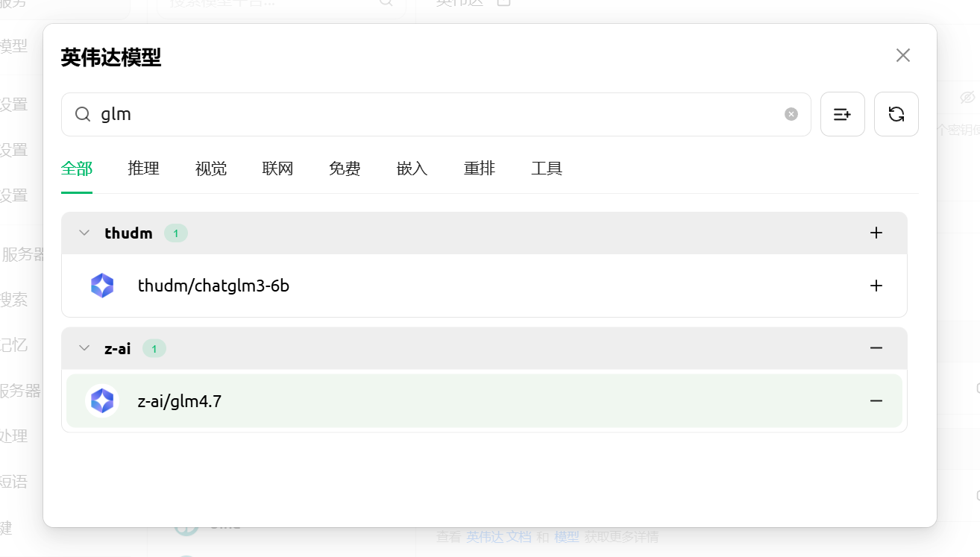Click the search magnifier icon
Viewport: 980px width, 557px height.
point(83,114)
